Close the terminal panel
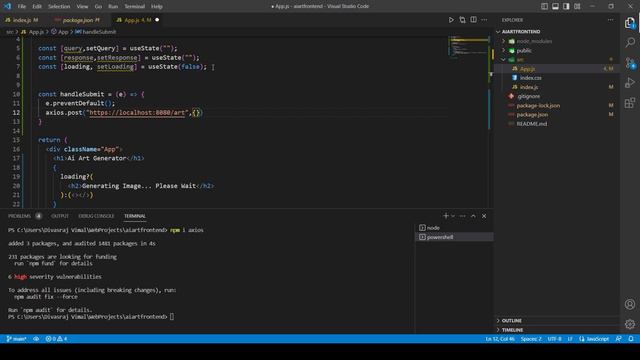Viewport: 640px width, 360px height. (x=484, y=216)
